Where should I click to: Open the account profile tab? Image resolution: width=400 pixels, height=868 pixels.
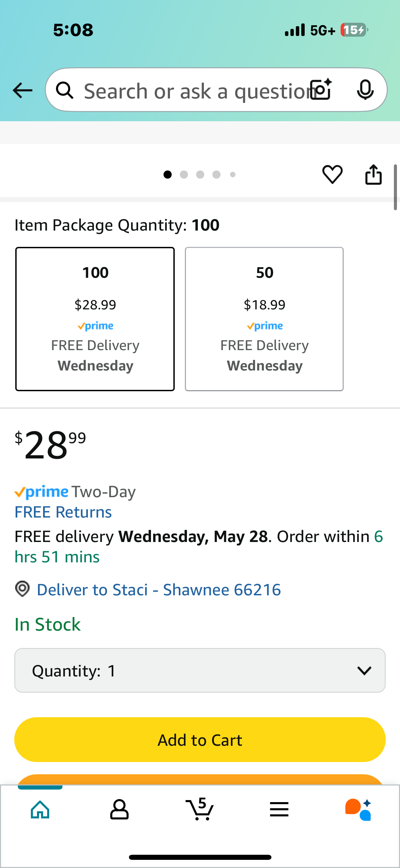[x=119, y=809]
